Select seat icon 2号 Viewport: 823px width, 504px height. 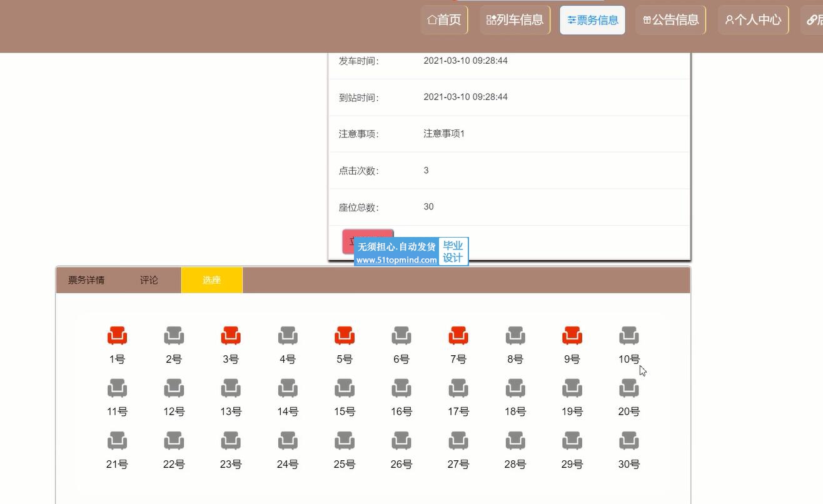pos(174,336)
